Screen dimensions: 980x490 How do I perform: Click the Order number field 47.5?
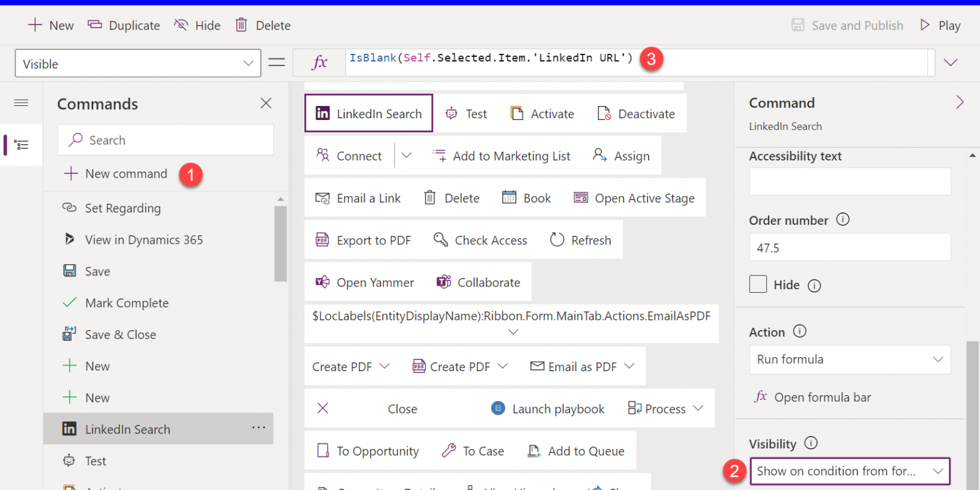point(850,247)
